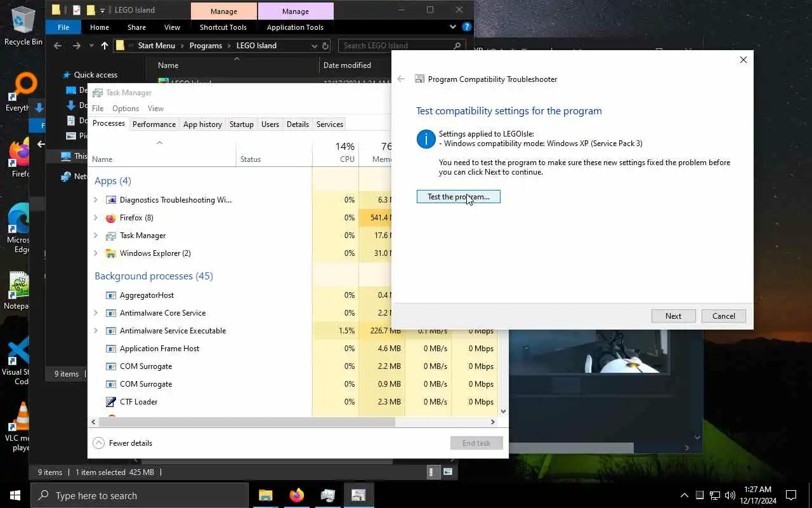Select the Windows Explorer process icon
The image size is (812, 508).
pyautogui.click(x=111, y=253)
